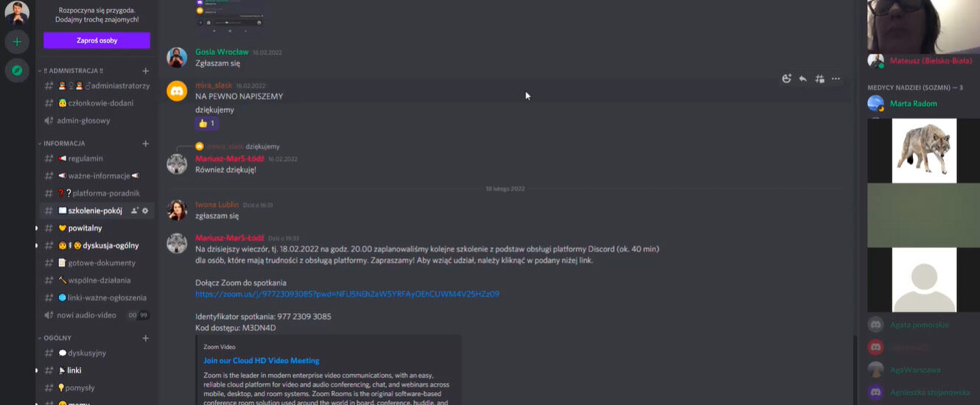The height and width of the screenshot is (405, 980).
Task: Open the członkowie-dodani channel
Action: coord(96,103)
